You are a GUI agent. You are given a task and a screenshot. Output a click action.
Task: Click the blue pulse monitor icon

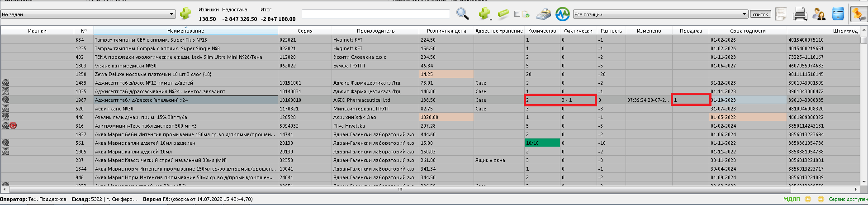[x=562, y=14]
